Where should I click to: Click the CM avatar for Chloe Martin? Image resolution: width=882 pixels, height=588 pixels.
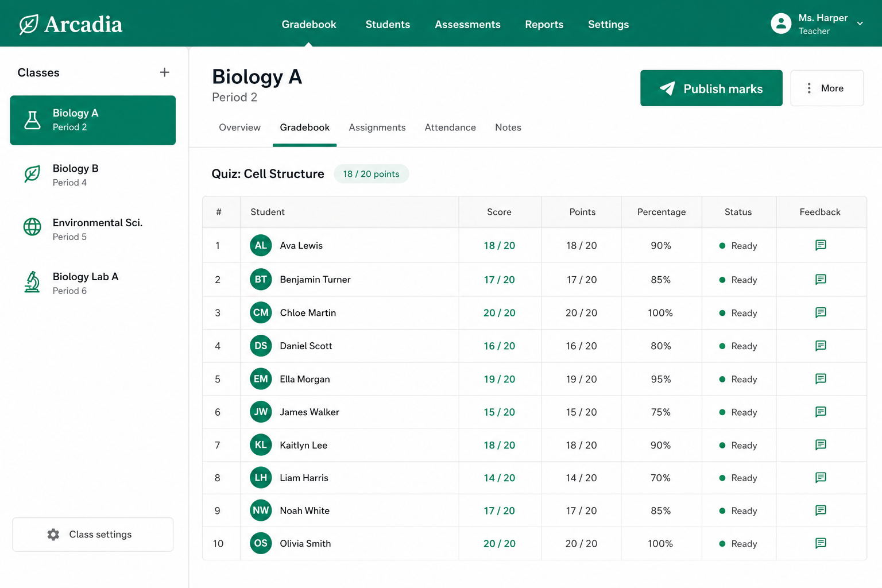pyautogui.click(x=261, y=312)
